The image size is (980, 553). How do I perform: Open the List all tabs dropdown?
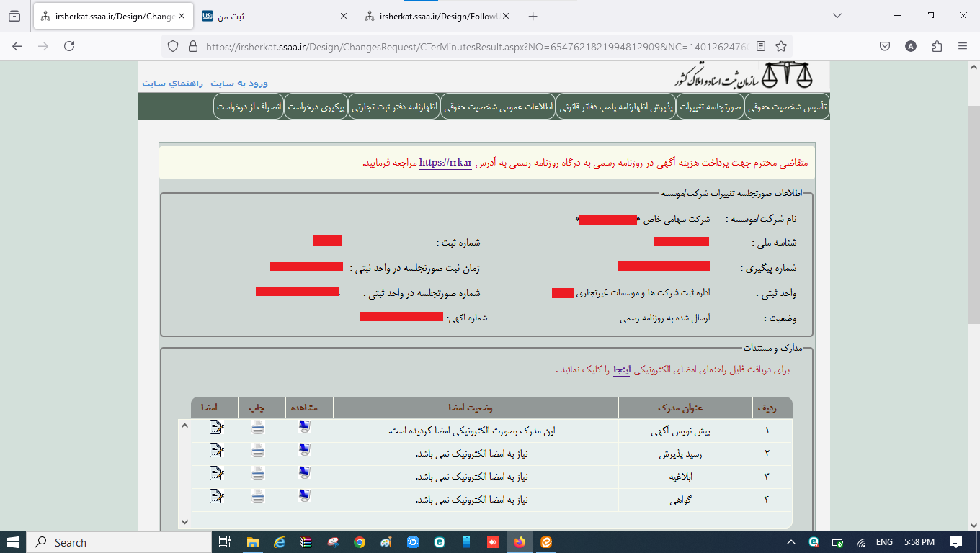pyautogui.click(x=837, y=16)
